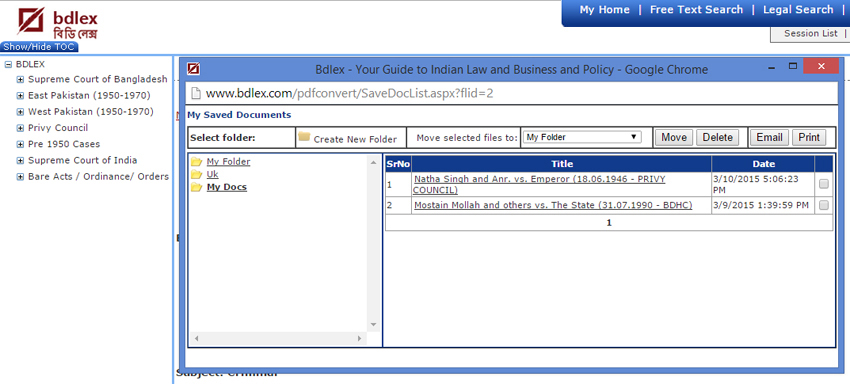850x384 pixels.
Task: Click the Title column header
Action: pyautogui.click(x=562, y=164)
